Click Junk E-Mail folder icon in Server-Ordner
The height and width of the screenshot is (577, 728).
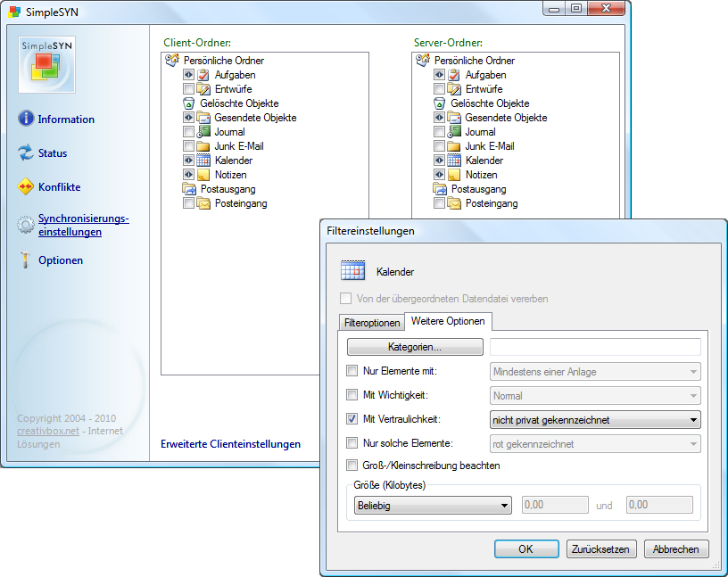click(454, 146)
